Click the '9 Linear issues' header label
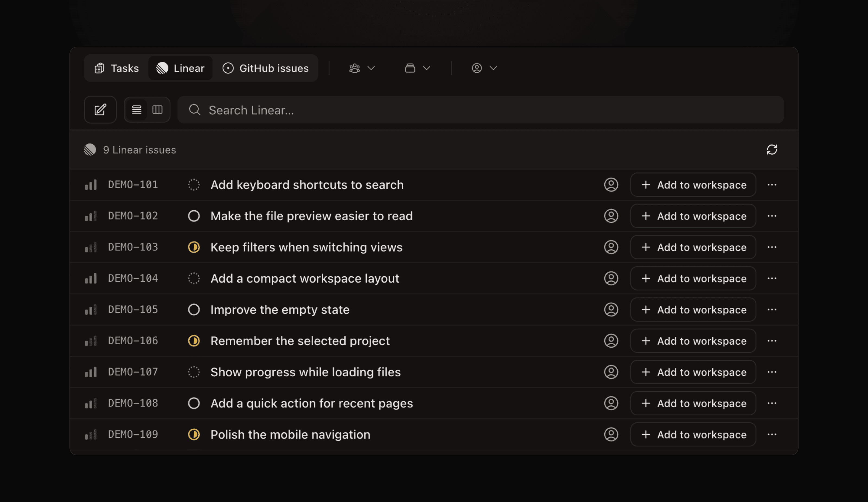This screenshot has width=868, height=502. pyautogui.click(x=139, y=150)
